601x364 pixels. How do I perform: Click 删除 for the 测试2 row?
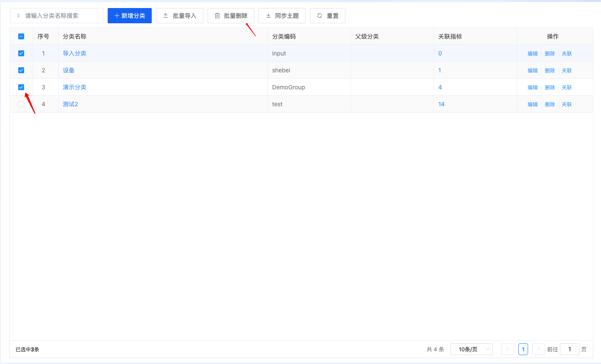point(550,105)
